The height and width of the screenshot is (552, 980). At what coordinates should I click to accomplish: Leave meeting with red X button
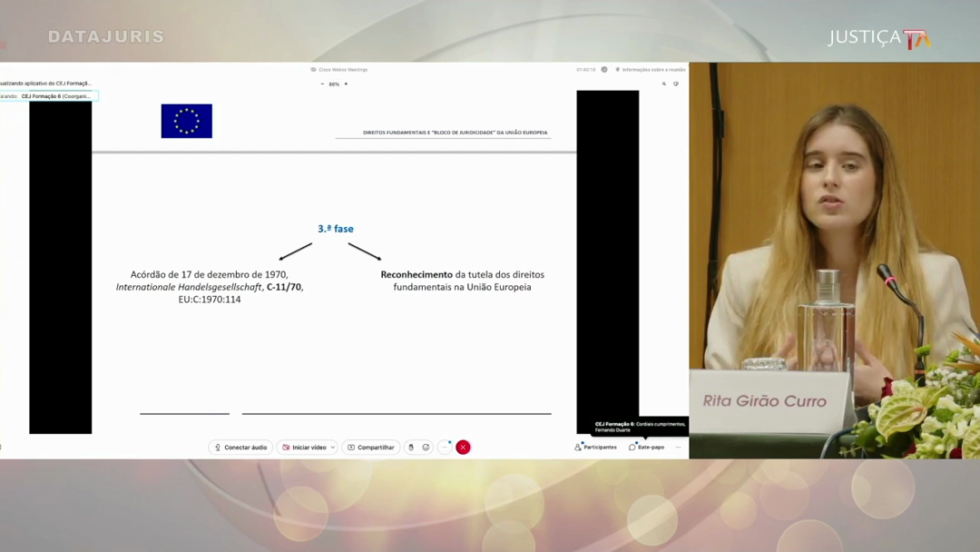pyautogui.click(x=463, y=448)
